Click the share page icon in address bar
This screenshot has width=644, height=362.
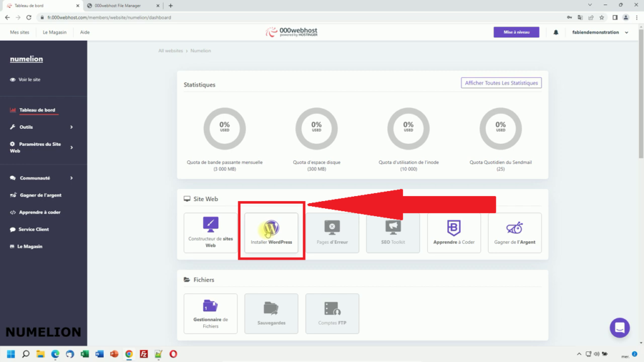click(591, 17)
